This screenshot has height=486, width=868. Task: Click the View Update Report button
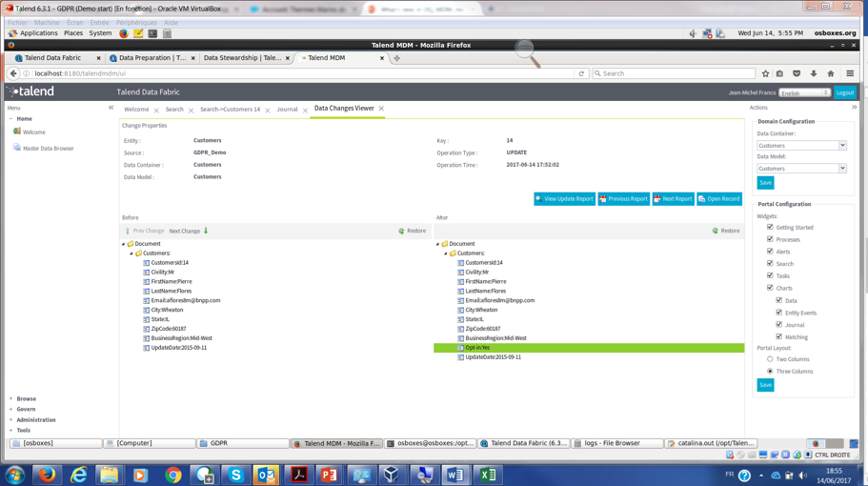pyautogui.click(x=564, y=199)
